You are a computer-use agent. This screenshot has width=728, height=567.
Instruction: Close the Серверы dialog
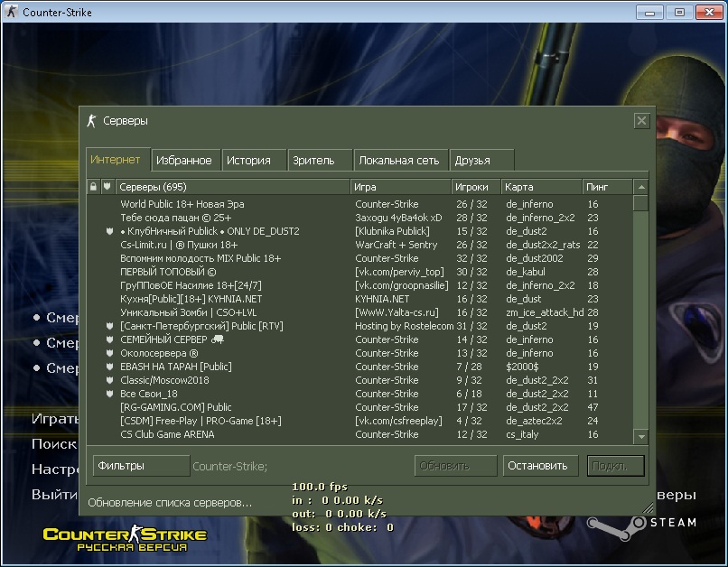coord(641,121)
